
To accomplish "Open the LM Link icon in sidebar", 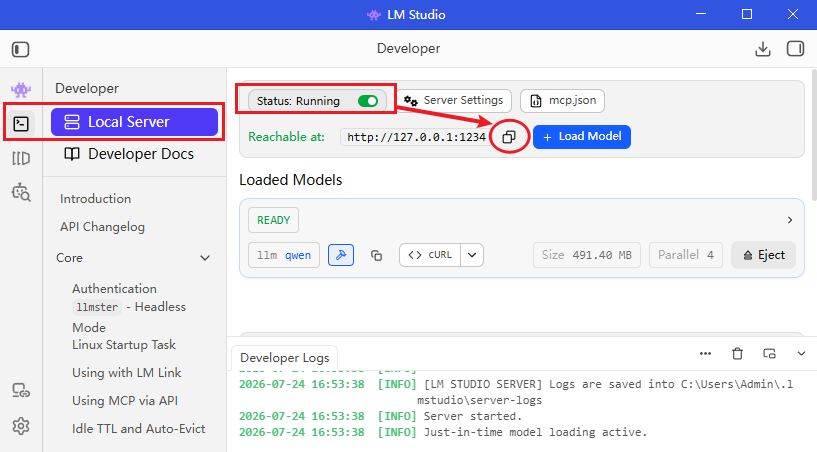I will tap(21, 390).
